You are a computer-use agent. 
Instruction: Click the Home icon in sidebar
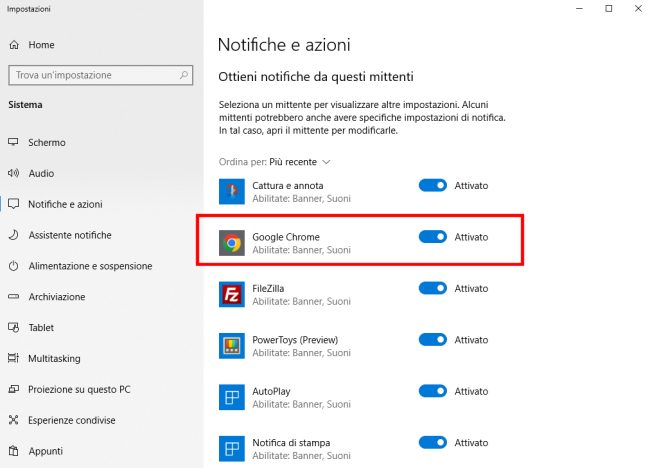[x=14, y=45]
